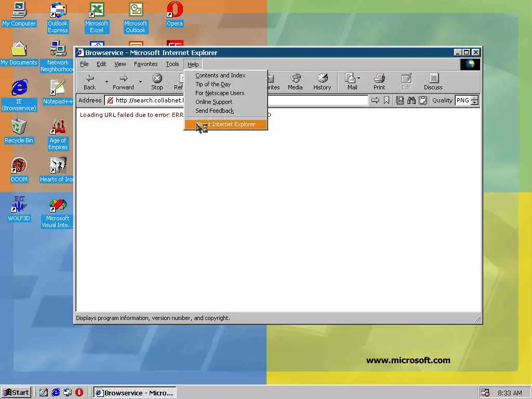Click the insecure page icon in address field
This screenshot has width=532, height=399.
tap(110, 100)
